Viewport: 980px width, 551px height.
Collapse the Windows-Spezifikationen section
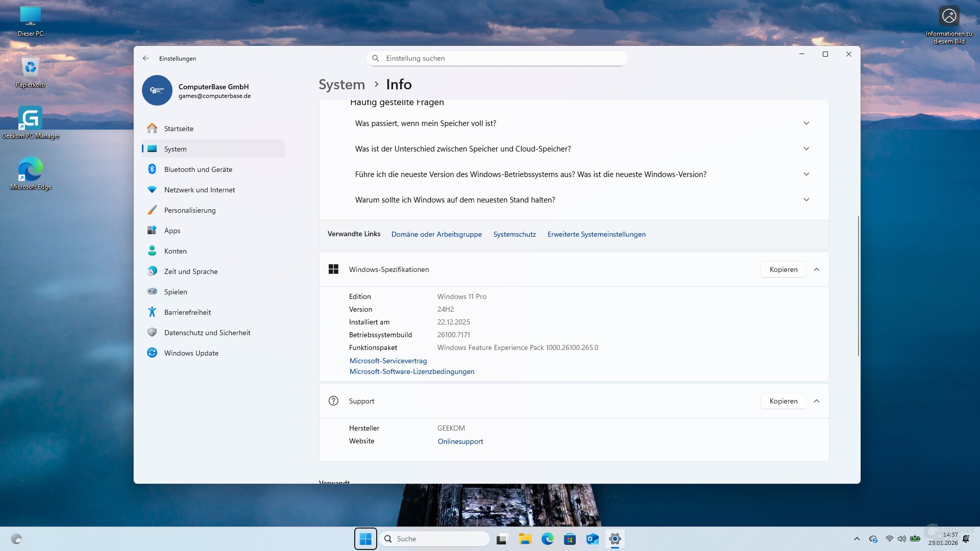(817, 269)
